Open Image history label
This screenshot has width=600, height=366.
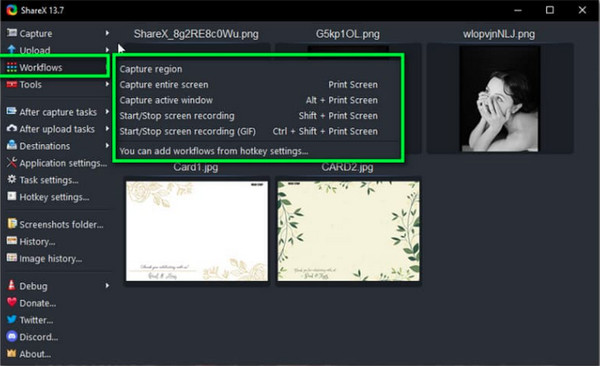point(51,259)
